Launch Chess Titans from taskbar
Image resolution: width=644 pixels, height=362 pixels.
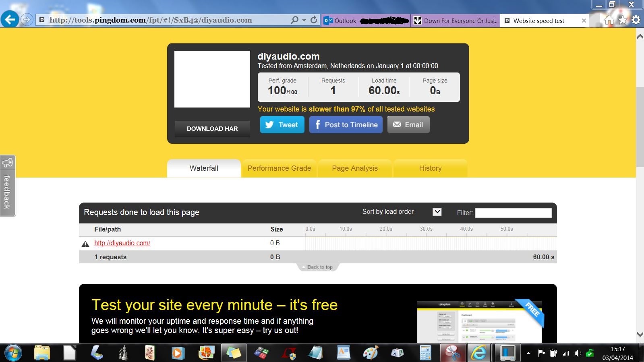pyautogui.click(x=124, y=353)
